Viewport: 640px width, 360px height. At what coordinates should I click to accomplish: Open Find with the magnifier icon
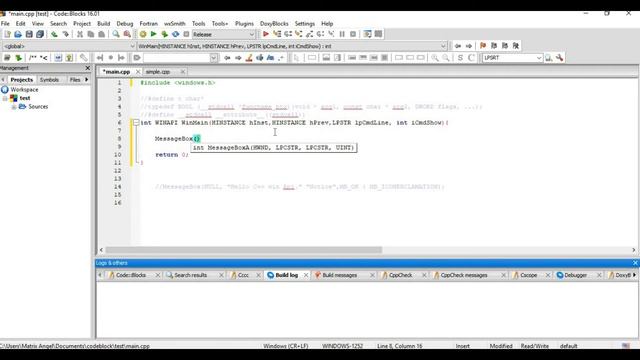point(116,34)
